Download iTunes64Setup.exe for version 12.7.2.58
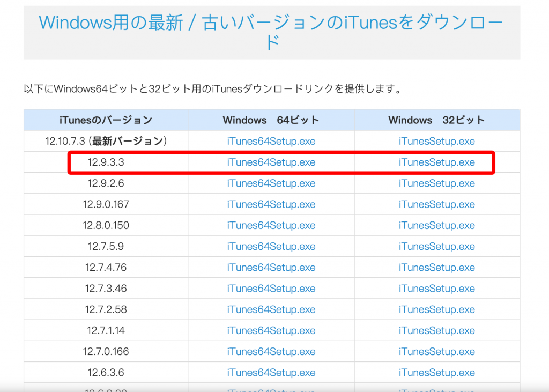The width and height of the screenshot is (549, 392). coord(271,309)
